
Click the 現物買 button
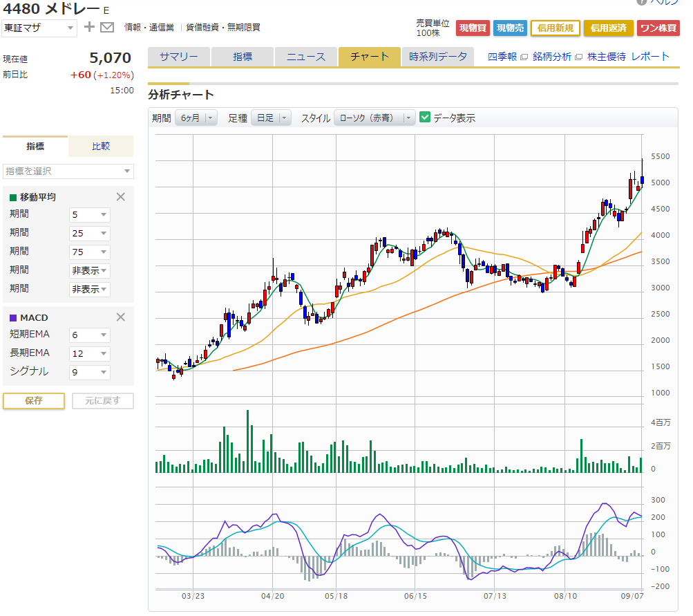point(473,28)
